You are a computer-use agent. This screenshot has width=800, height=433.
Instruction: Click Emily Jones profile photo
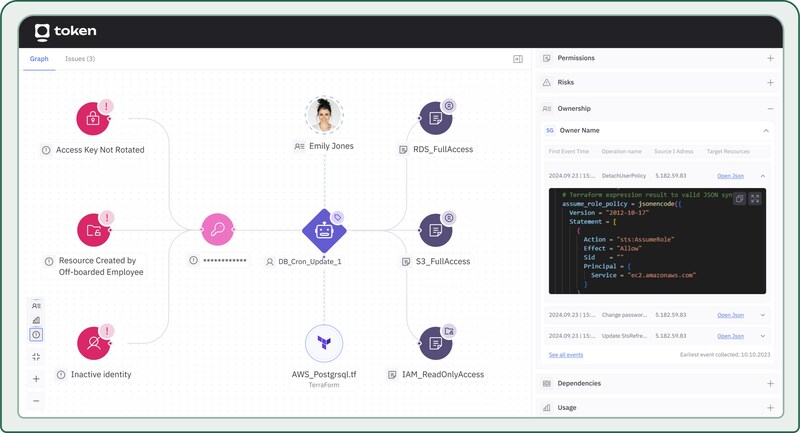pos(323,116)
